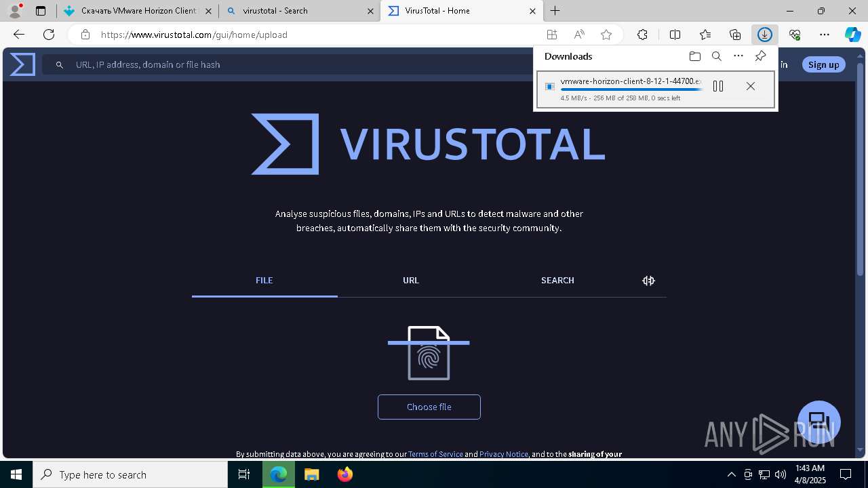View site information lock icon
This screenshot has height=488, width=868.
coord(85,35)
